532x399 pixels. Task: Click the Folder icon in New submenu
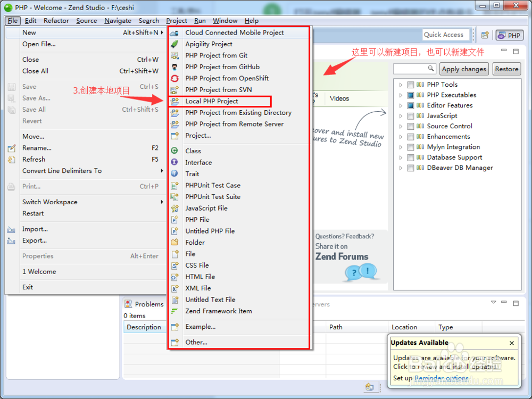(x=174, y=242)
